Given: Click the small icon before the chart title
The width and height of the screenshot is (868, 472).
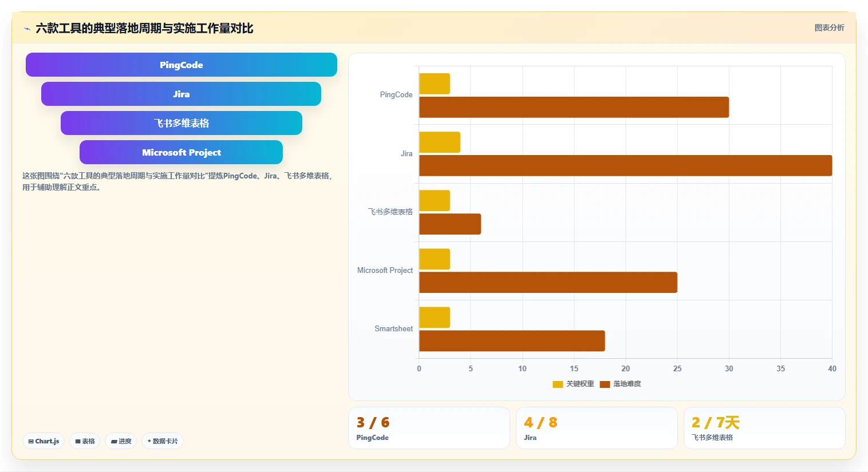Looking at the screenshot, I should tap(27, 29).
